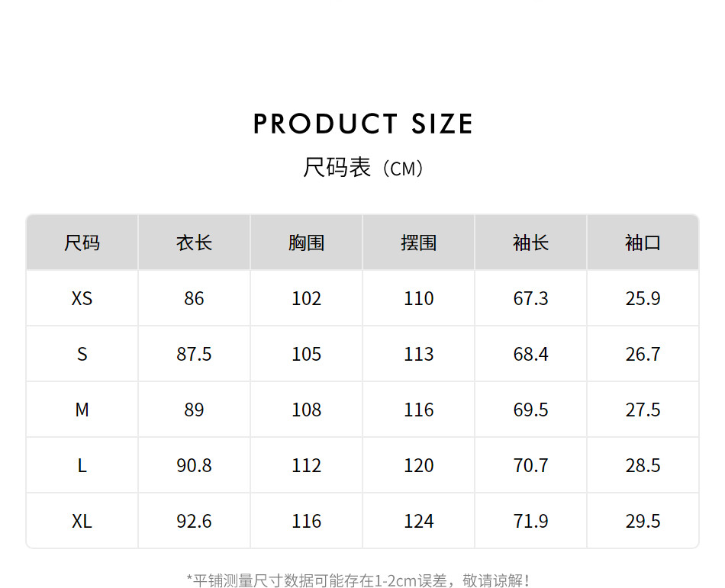This screenshot has height=588, width=725.
Task: Click the XS size row label
Action: 82,298
